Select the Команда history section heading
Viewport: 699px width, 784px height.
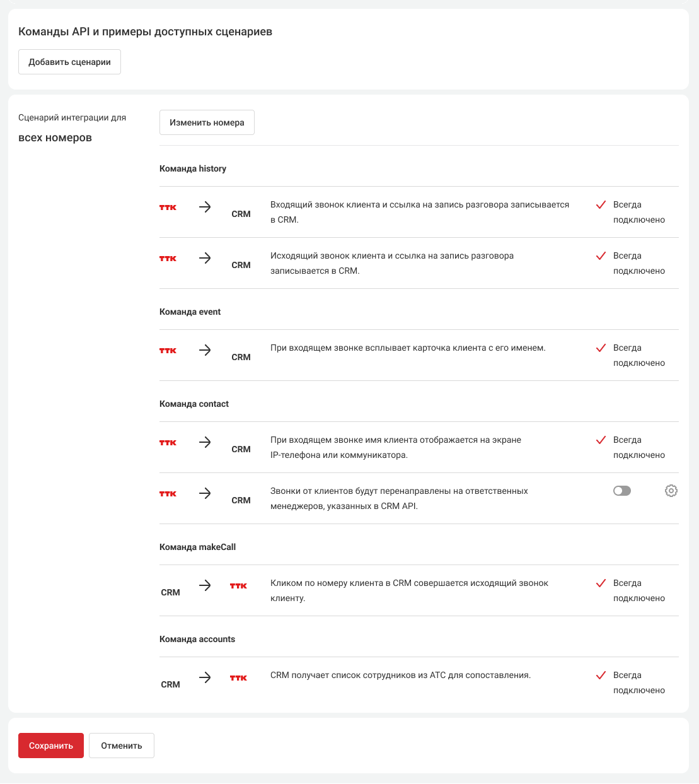pos(193,168)
